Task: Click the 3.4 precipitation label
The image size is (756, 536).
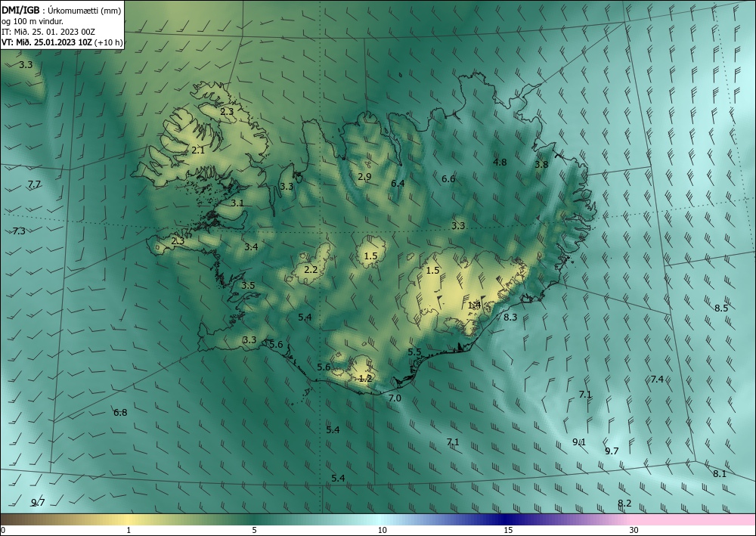Action: (251, 247)
